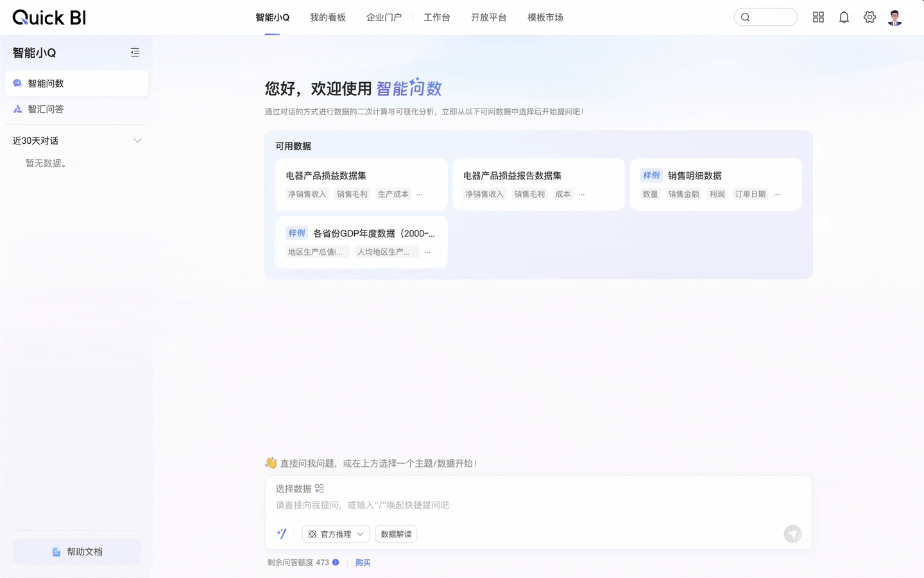Click the 帮助文档 document icon

point(56,552)
